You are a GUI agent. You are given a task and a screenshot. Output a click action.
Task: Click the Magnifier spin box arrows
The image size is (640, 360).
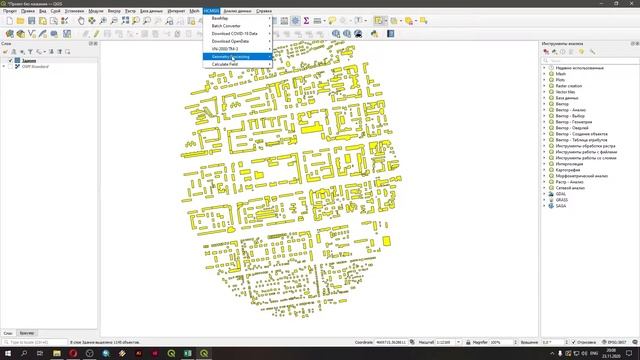(x=515, y=342)
